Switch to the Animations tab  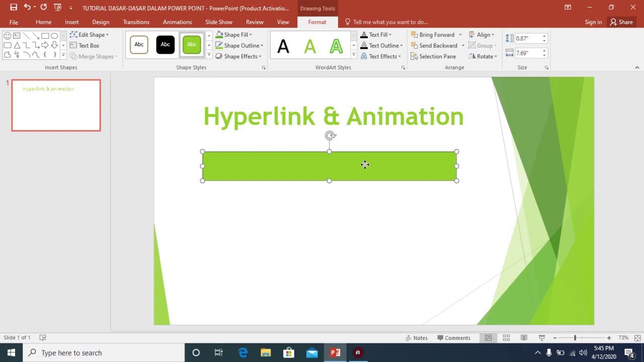(177, 22)
